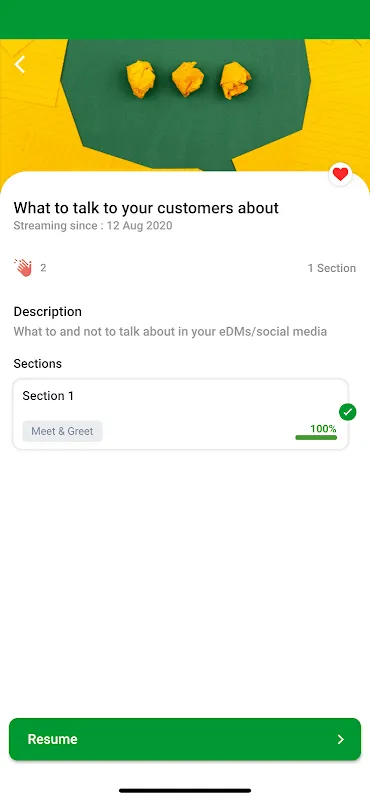This screenshot has height=800, width=370.
Task: Click the clap count number 2
Action: (x=43, y=268)
